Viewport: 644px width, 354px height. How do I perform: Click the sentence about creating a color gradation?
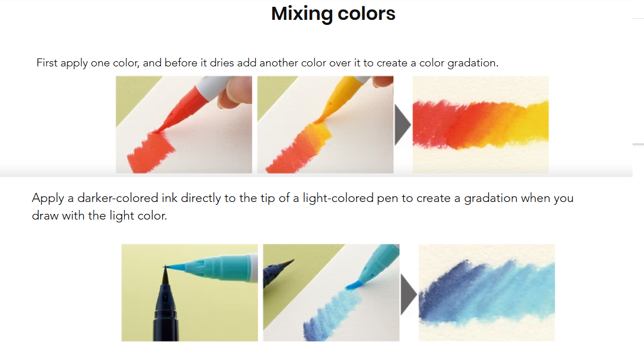tap(267, 63)
